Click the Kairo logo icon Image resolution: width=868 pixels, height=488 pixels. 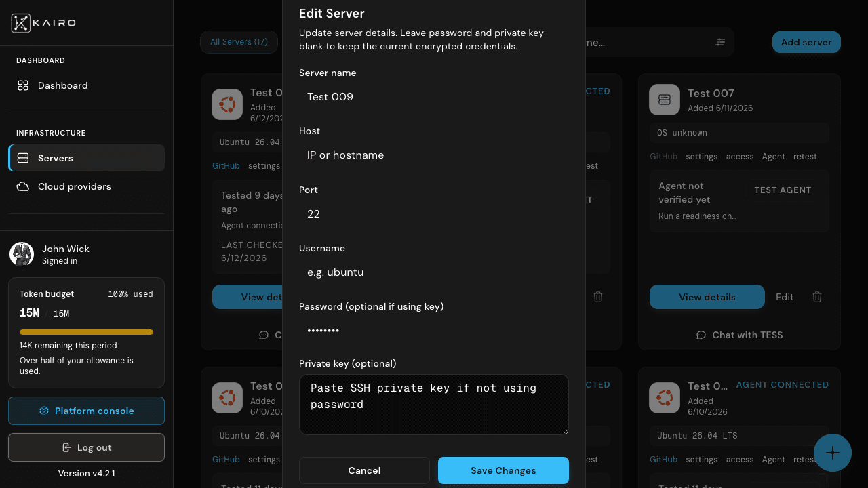tap(21, 23)
